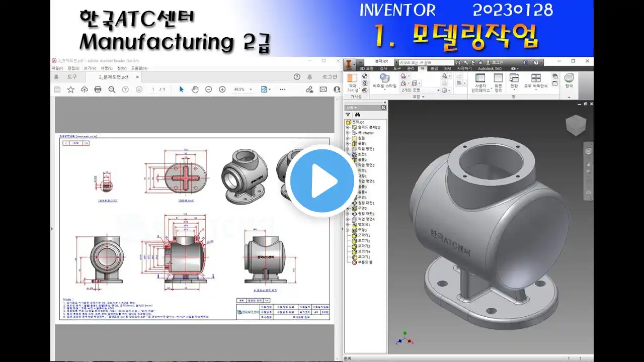Select the hand pan tool in Acrobat
644x362 pixels.
pyautogui.click(x=195, y=89)
